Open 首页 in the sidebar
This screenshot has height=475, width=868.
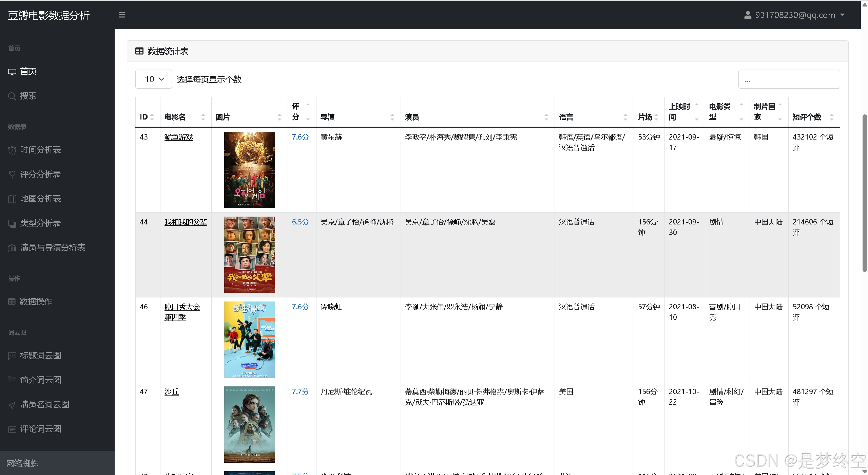click(28, 71)
